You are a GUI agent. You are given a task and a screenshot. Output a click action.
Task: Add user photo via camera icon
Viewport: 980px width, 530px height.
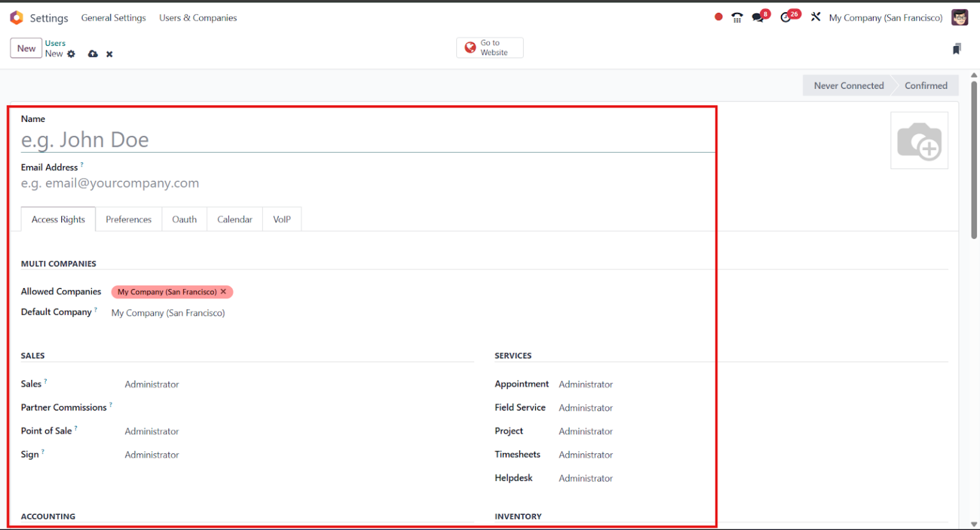tap(919, 140)
